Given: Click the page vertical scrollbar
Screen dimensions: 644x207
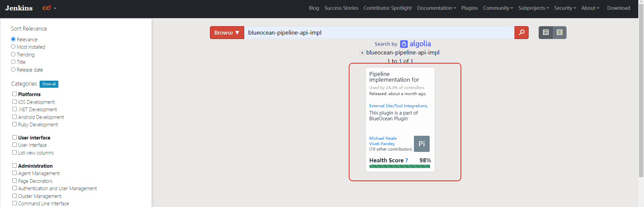Looking at the screenshot, I should coord(641,91).
